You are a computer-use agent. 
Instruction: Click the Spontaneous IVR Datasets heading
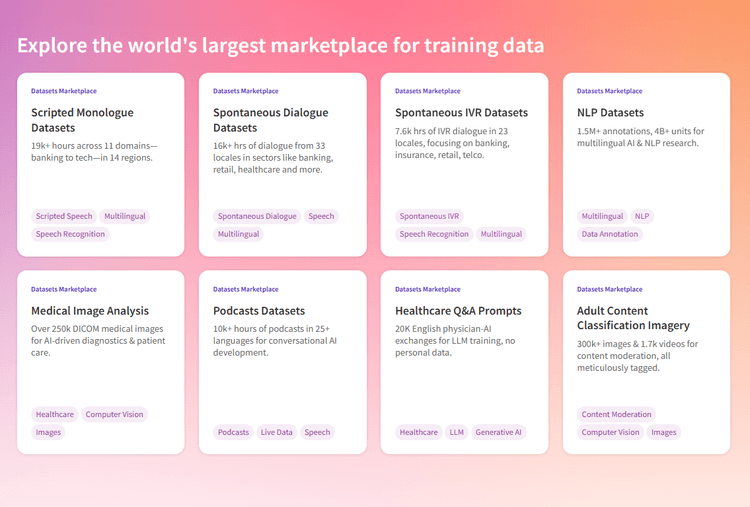461,113
